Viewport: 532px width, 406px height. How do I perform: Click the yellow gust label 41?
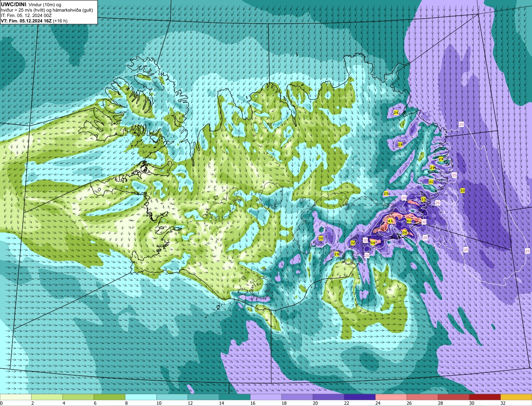(x=409, y=221)
